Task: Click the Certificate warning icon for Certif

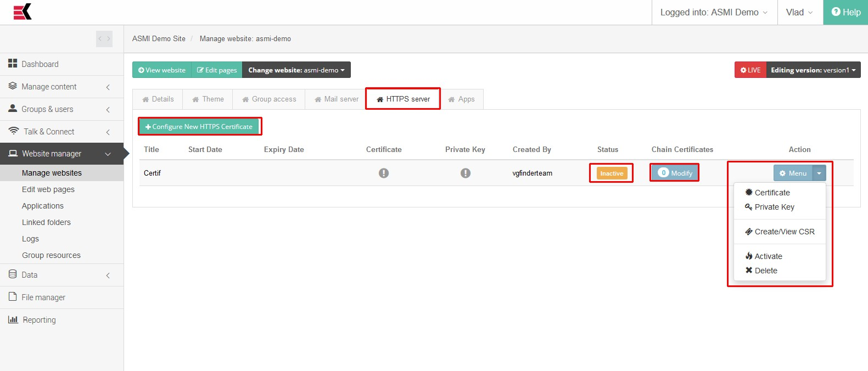Action: point(384,173)
